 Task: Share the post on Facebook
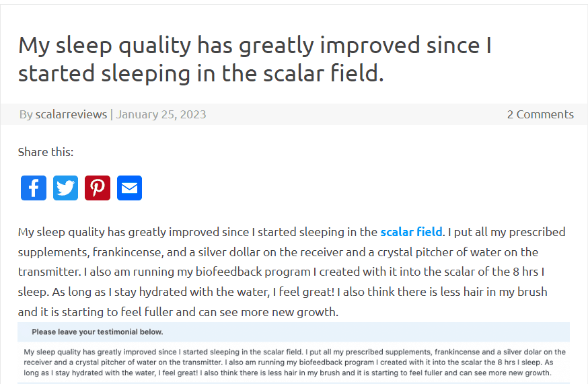click(x=34, y=188)
